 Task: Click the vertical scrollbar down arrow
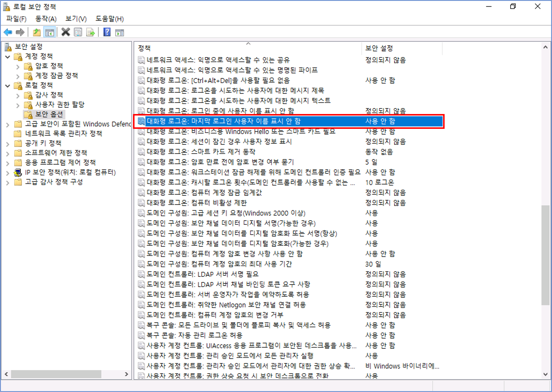[x=545, y=374]
